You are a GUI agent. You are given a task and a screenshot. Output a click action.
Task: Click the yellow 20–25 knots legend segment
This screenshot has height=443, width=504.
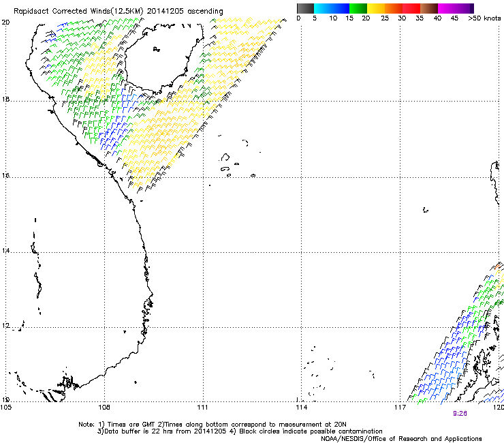click(x=376, y=8)
